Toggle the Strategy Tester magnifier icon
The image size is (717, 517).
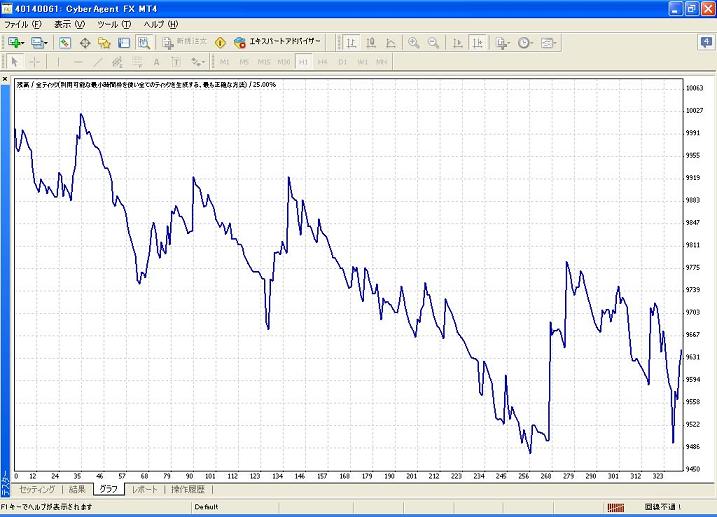click(x=144, y=43)
